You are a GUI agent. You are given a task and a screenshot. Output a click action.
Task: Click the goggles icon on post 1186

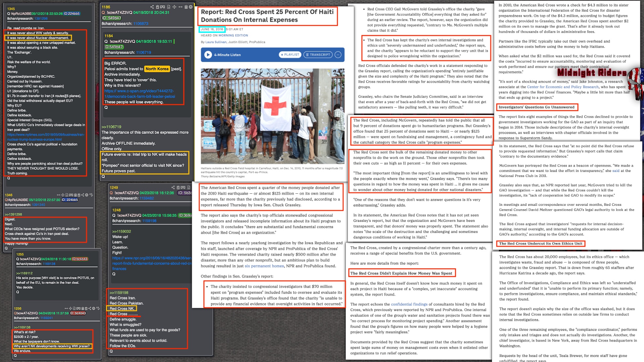point(162,7)
